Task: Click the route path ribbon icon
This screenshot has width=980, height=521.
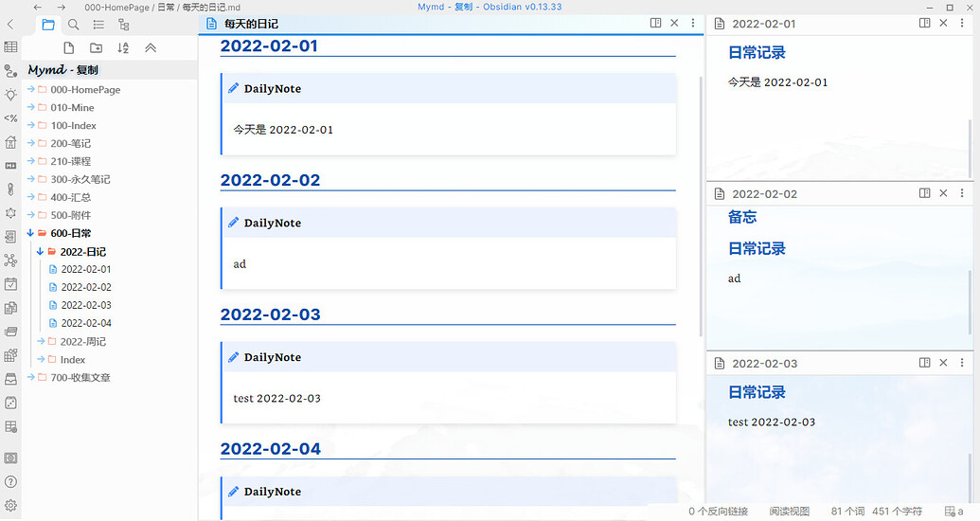Action: [10, 71]
